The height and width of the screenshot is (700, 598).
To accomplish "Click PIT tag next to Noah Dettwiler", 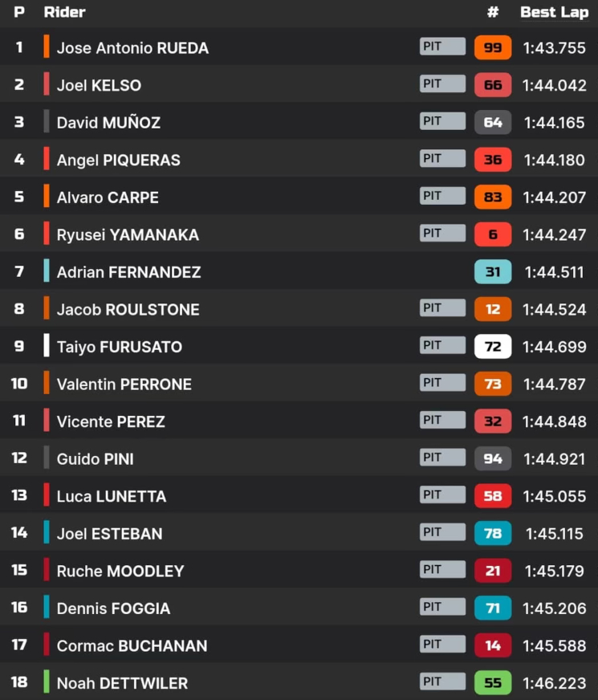I will (x=443, y=682).
